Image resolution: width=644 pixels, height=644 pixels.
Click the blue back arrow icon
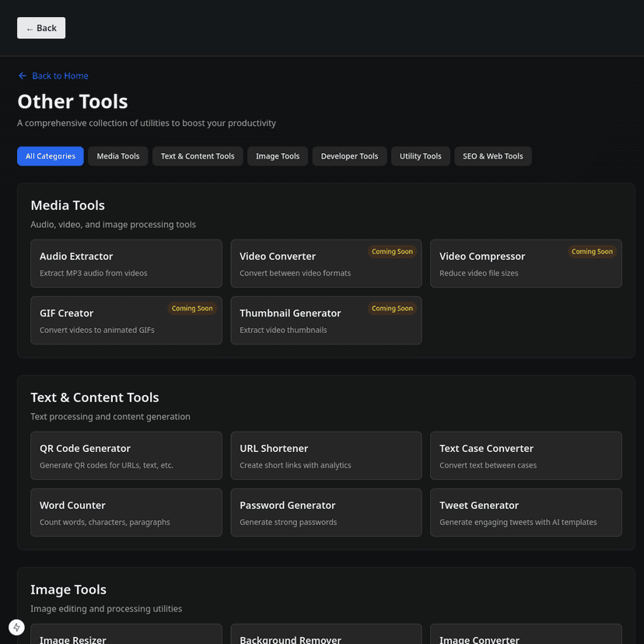pyautogui.click(x=22, y=75)
